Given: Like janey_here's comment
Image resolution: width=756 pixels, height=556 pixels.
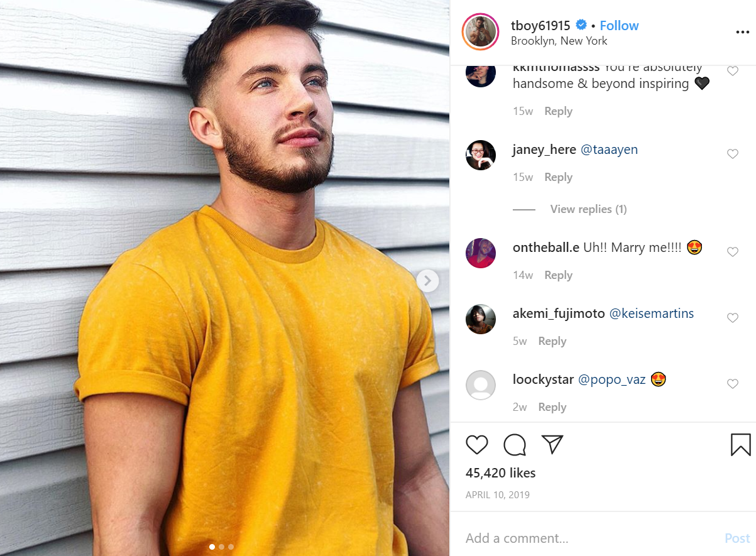Looking at the screenshot, I should click(x=732, y=154).
